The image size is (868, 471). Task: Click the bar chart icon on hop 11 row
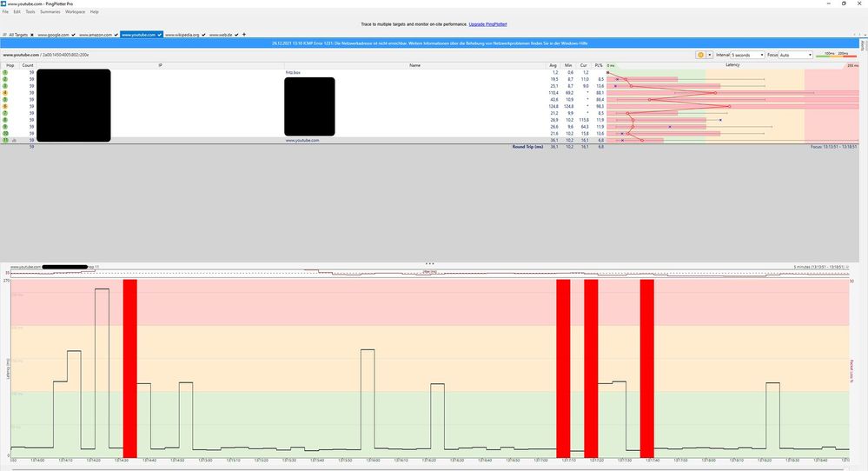15,141
